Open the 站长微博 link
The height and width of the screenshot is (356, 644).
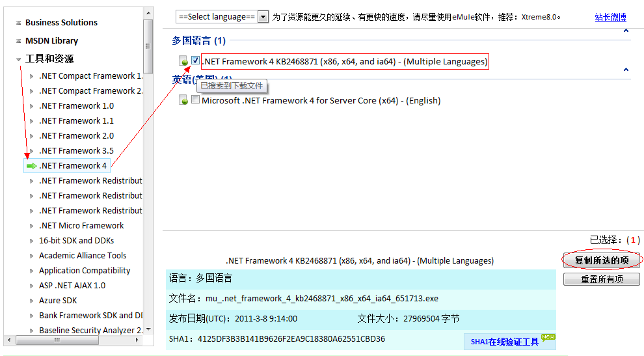610,17
